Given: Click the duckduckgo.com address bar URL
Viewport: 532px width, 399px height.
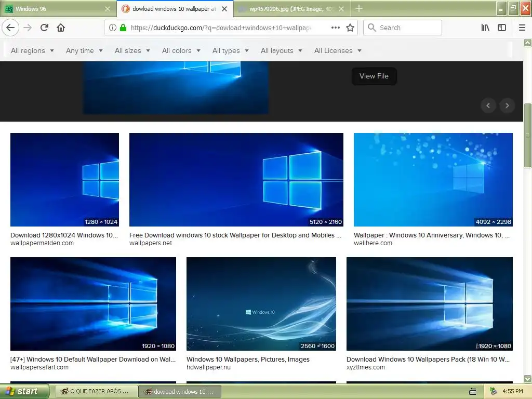Looking at the screenshot, I should click(220, 28).
